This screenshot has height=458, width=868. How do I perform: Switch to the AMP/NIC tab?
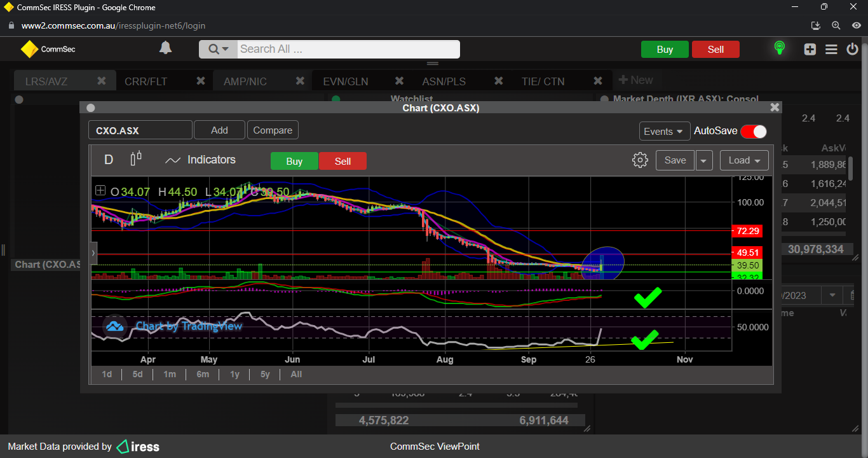(x=245, y=81)
